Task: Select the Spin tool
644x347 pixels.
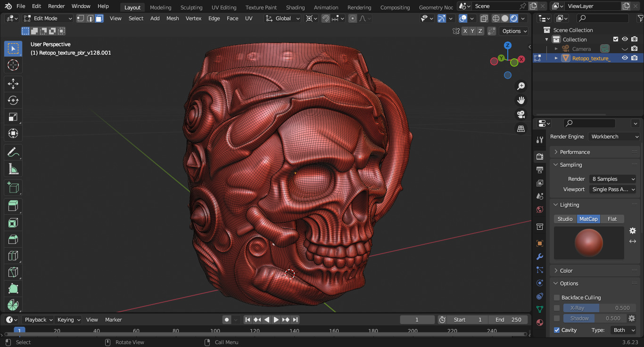Action: pos(13,305)
